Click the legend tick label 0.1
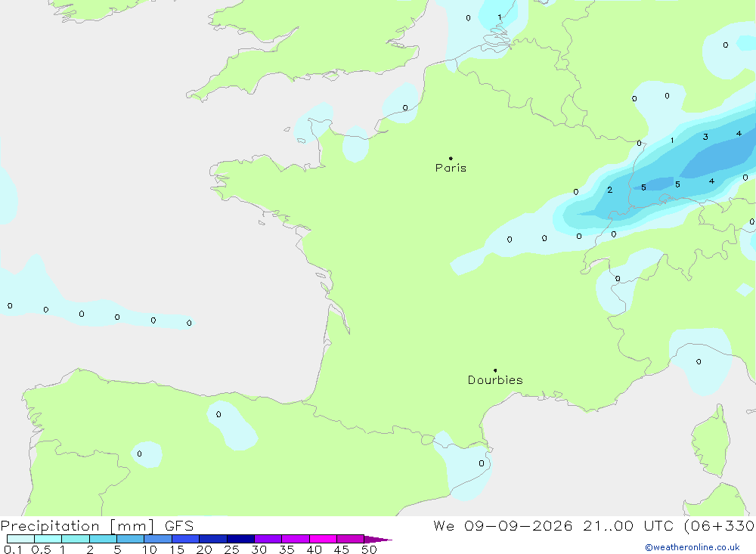756x554 pixels. click(x=13, y=549)
